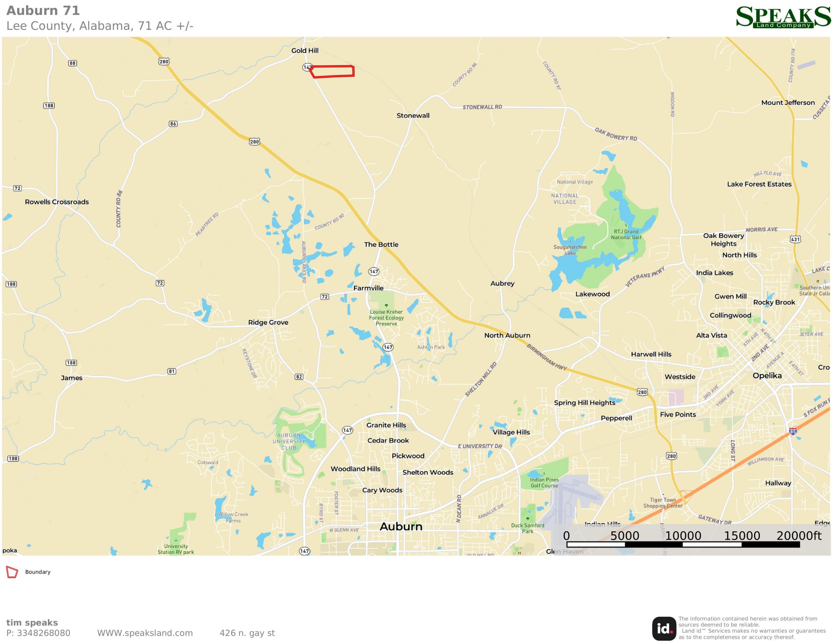Viewport: 833px width, 644px height.
Task: Select the Auburn city label
Action: coord(401,527)
